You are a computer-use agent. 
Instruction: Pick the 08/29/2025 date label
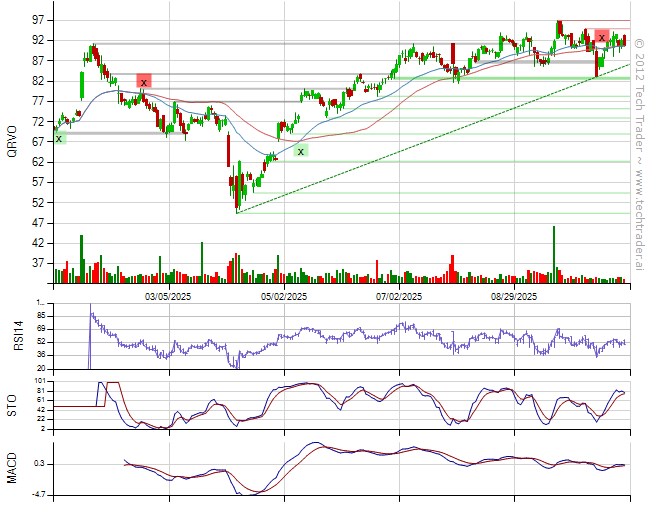point(514,297)
